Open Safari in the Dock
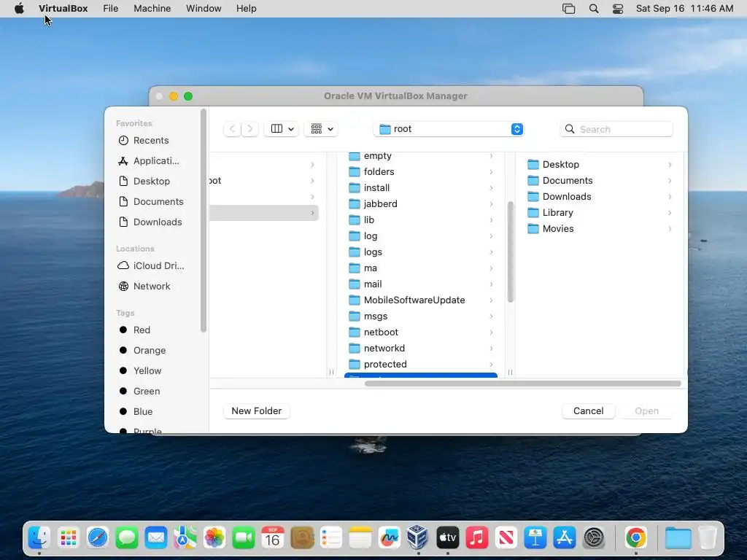 tap(98, 537)
